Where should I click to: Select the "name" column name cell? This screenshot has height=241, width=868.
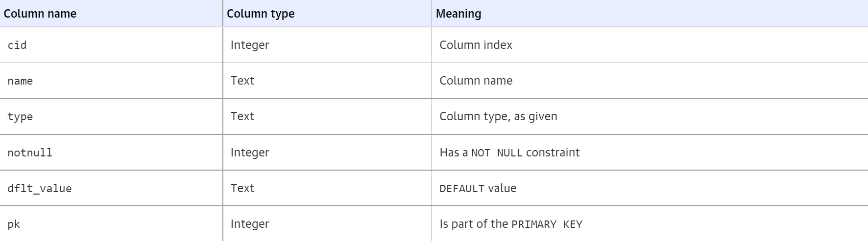(111, 81)
